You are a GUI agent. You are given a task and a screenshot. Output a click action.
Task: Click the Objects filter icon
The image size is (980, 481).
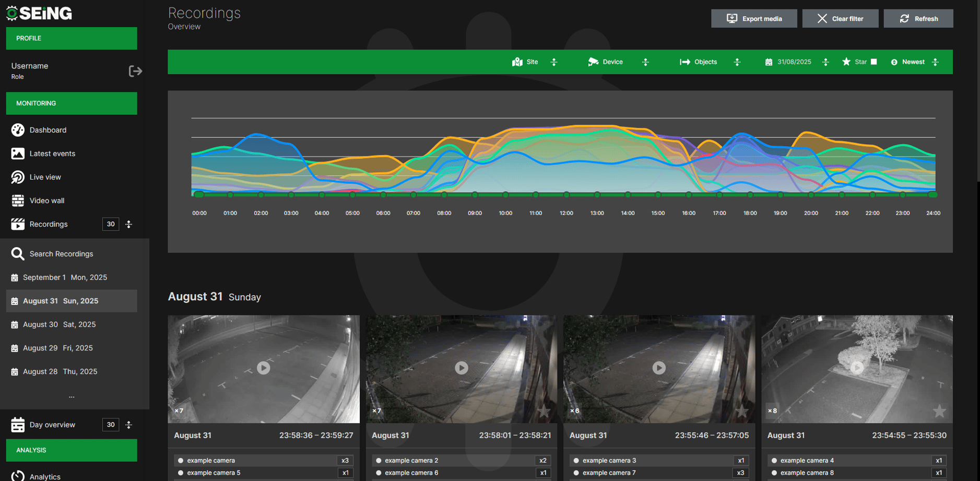click(x=684, y=62)
